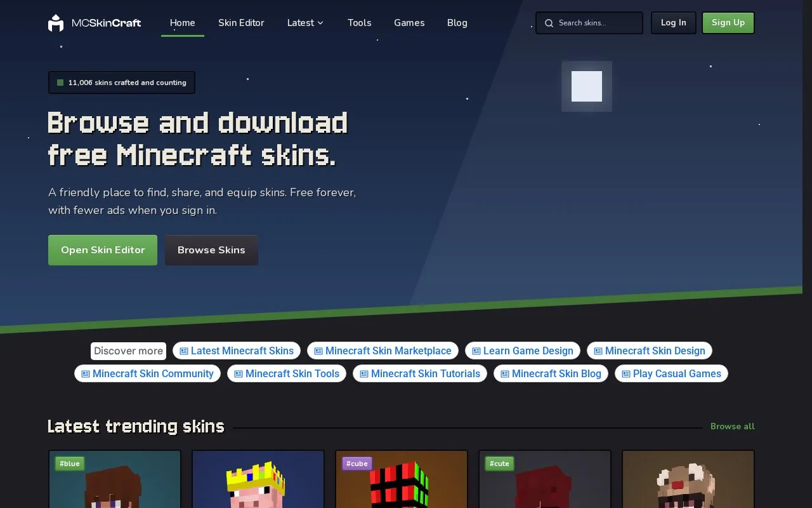This screenshot has width=812, height=508.
Task: Focus the Search skins input field
Action: tap(589, 23)
